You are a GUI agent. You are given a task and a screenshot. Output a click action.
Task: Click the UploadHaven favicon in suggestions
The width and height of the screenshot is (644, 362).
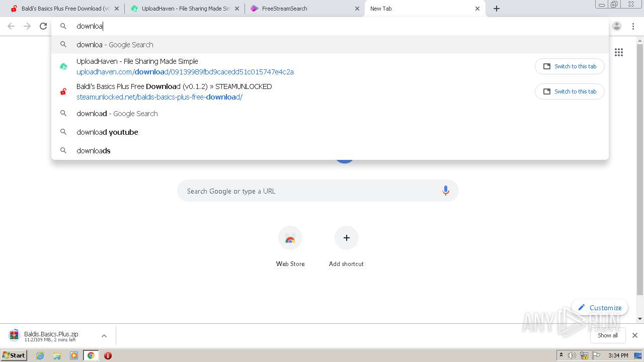click(x=63, y=66)
